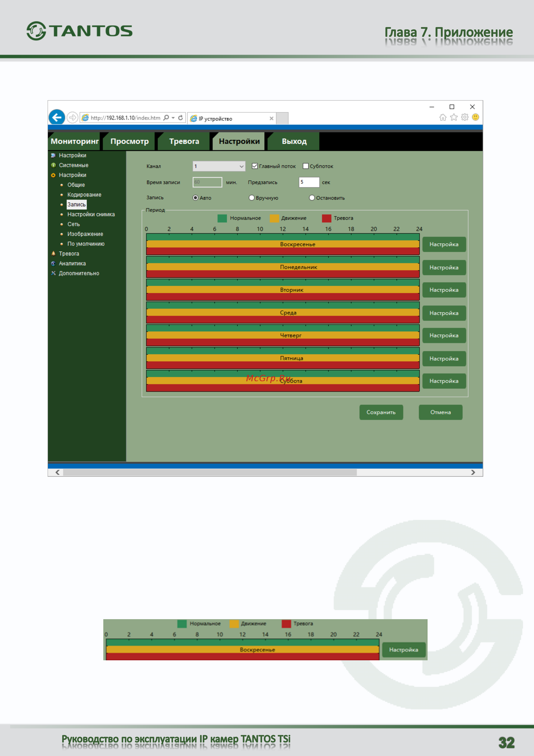This screenshot has height=756, width=534.
Task: Open address bar dropdown arrow
Action: click(x=173, y=118)
